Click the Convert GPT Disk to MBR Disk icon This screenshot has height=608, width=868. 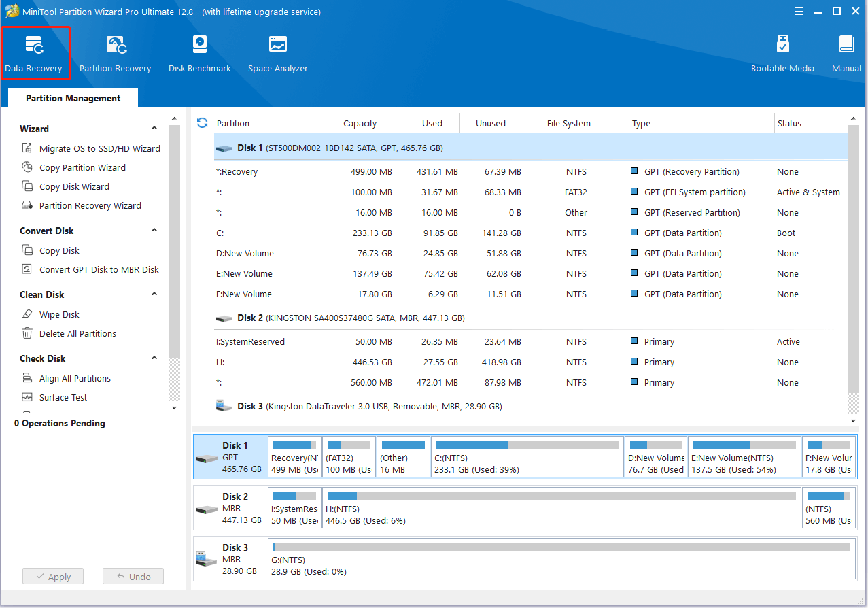[27, 269]
